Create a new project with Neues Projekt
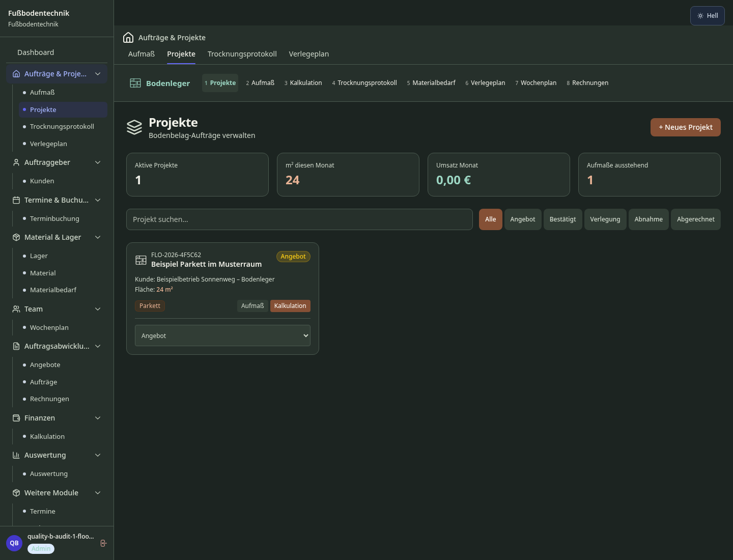 [686, 127]
